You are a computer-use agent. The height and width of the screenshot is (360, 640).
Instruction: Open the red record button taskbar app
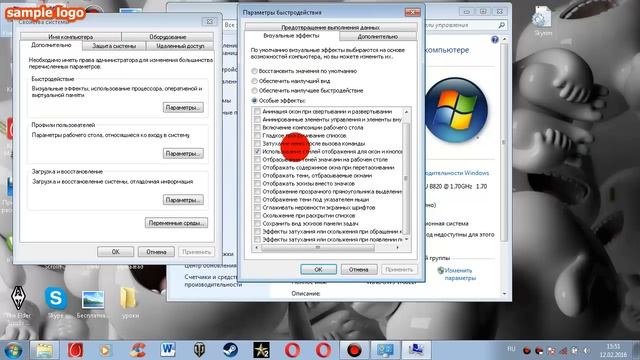[x=354, y=350]
